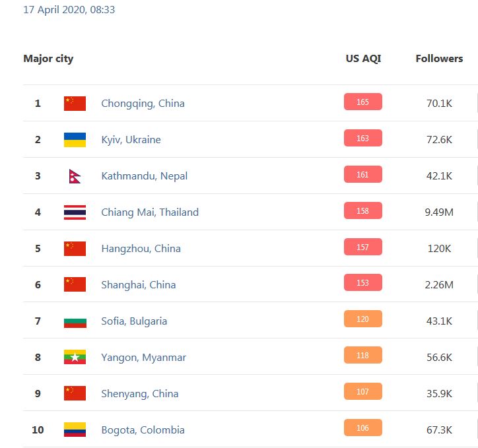
Task: Click the Nepal flag icon
Action: tap(75, 176)
